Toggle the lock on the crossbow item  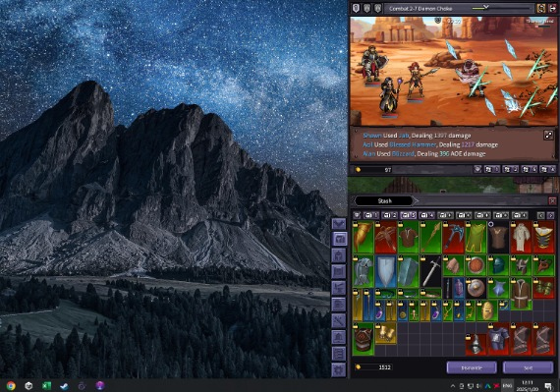click(378, 225)
